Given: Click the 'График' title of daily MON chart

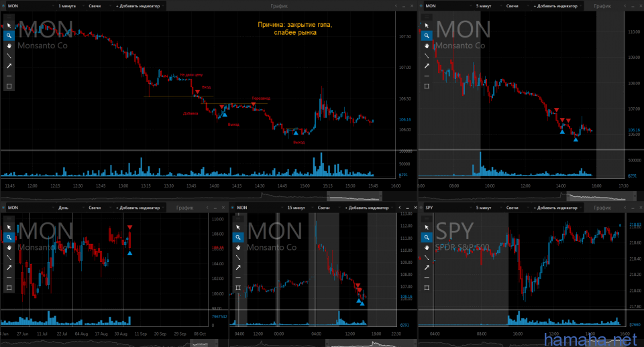Looking at the screenshot, I should coord(185,208).
